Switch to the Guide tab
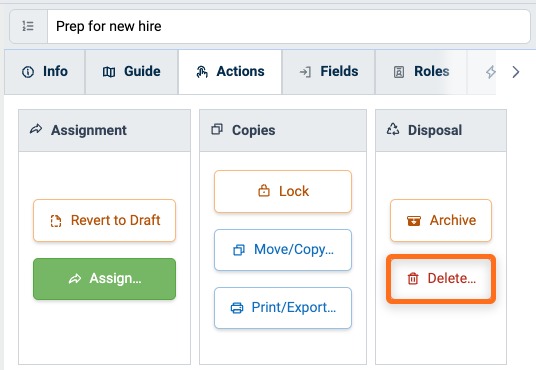The width and height of the screenshot is (536, 370). [x=132, y=72]
